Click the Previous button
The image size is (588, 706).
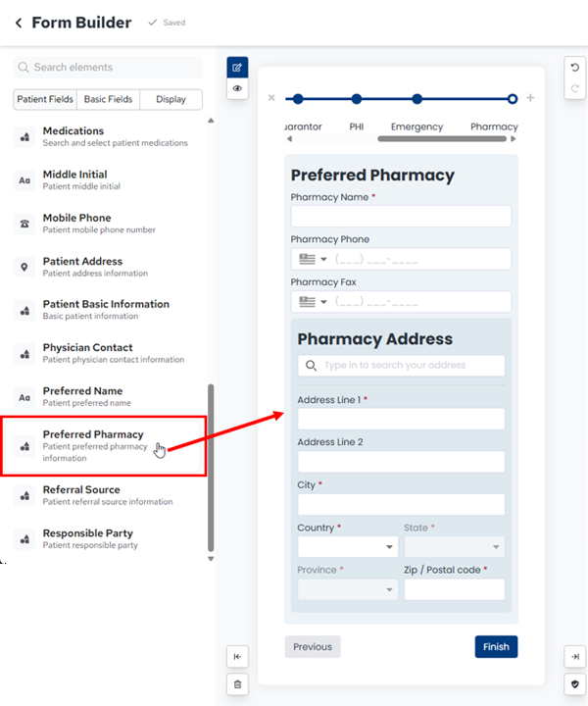coord(313,646)
